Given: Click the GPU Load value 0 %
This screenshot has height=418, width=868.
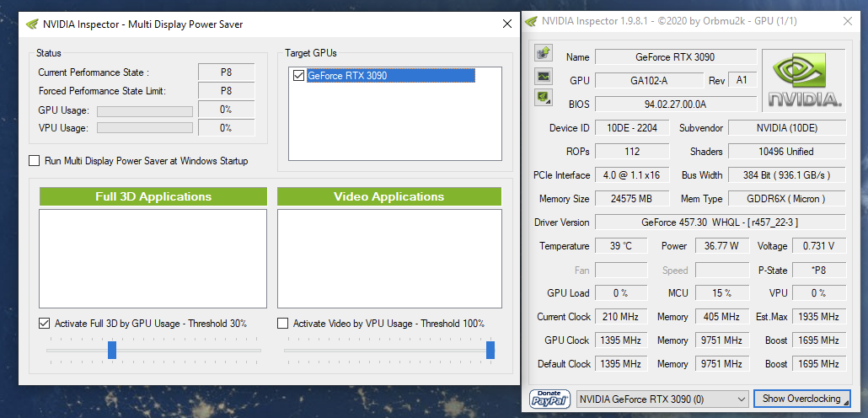Looking at the screenshot, I should point(621,293).
